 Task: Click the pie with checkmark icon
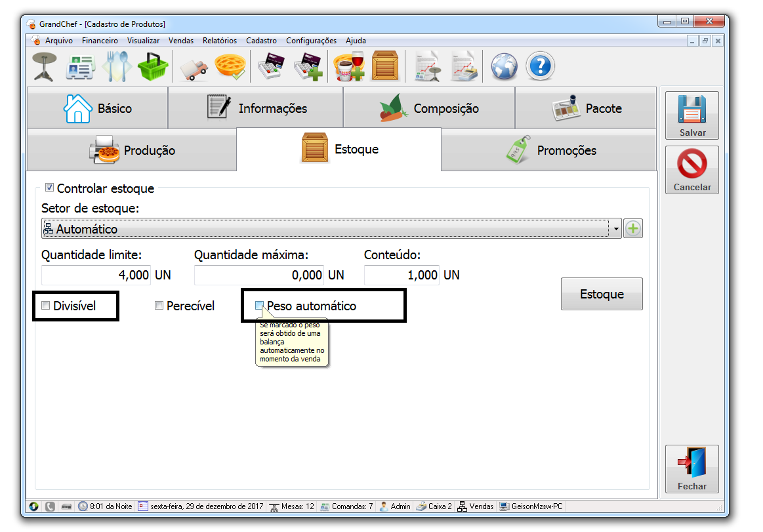pyautogui.click(x=230, y=67)
